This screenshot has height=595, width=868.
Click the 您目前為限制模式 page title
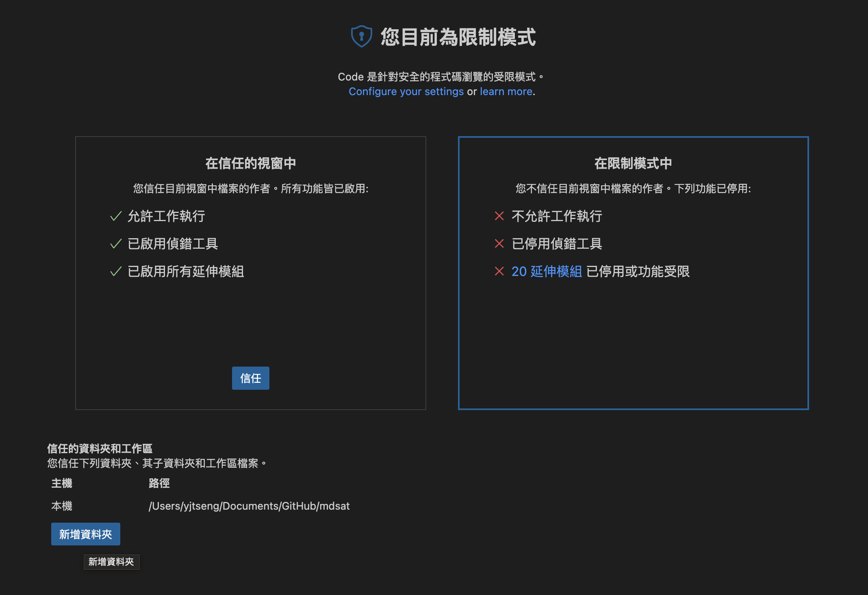458,37
